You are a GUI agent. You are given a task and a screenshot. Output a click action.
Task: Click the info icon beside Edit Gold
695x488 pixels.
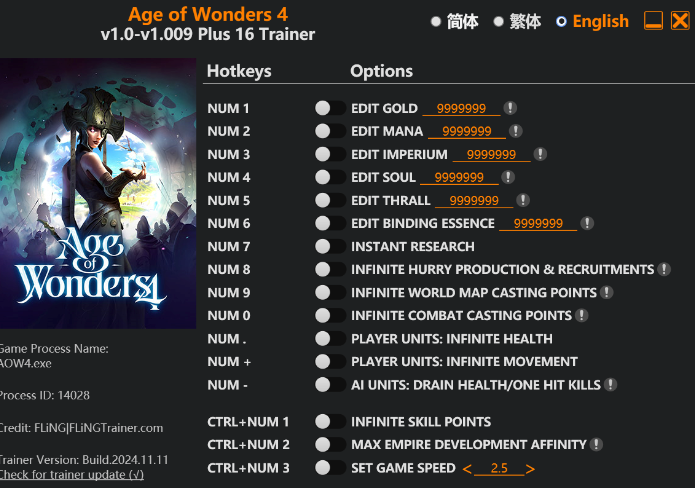[x=510, y=108]
